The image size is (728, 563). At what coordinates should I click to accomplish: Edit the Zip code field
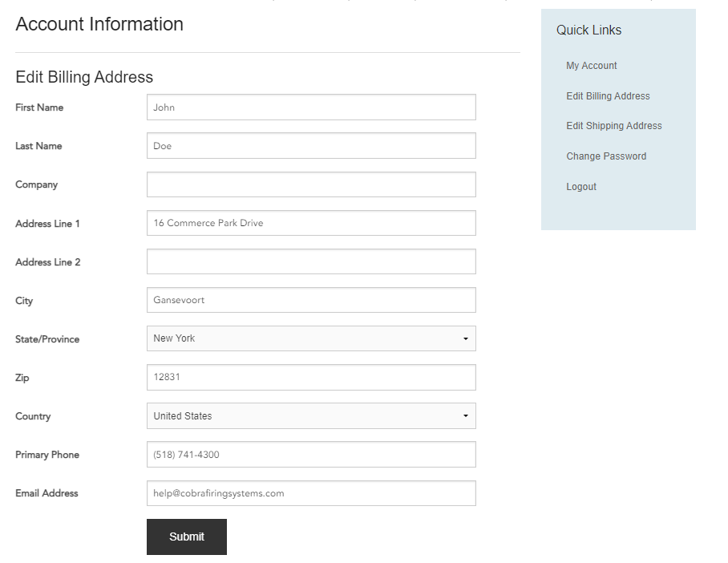point(311,377)
